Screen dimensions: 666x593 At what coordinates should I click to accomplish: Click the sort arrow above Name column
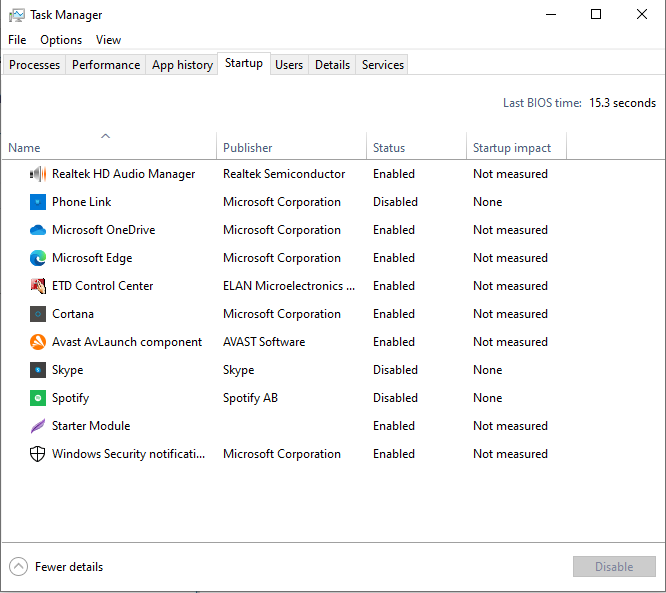tap(105, 136)
